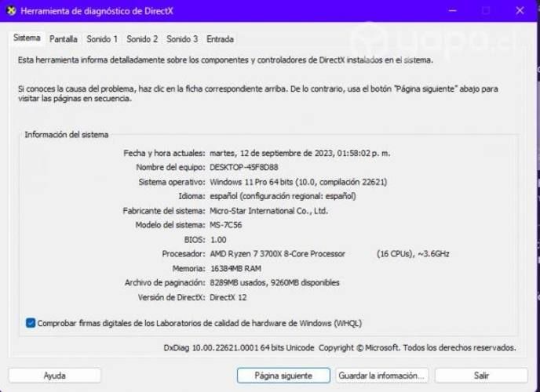
Task: Show the Sonido 3 tab
Action: point(182,39)
